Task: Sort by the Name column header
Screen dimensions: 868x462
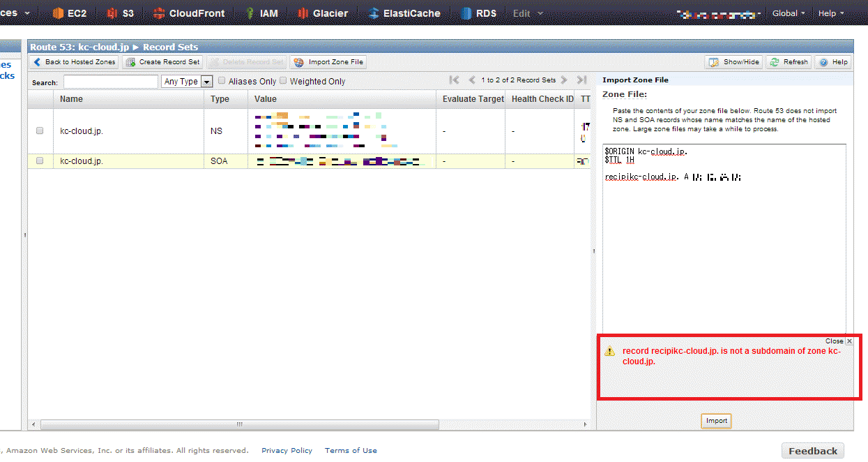Action: pos(129,99)
